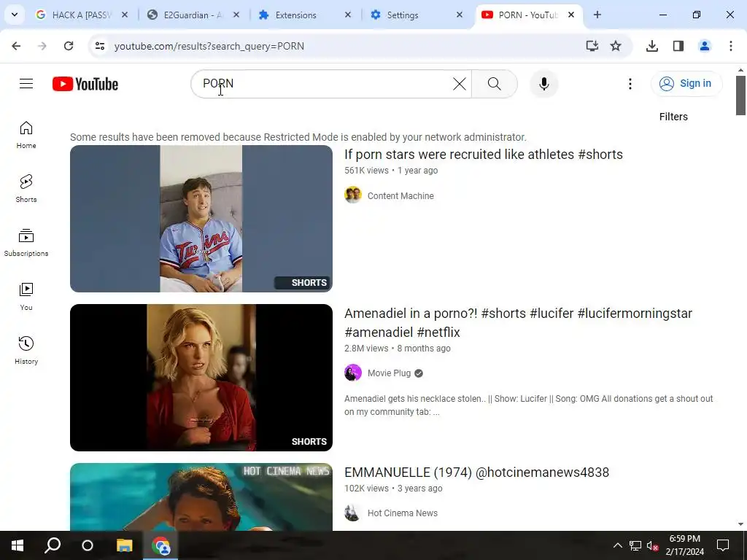Open Windows taskbar search
747x560 pixels.
(53, 545)
